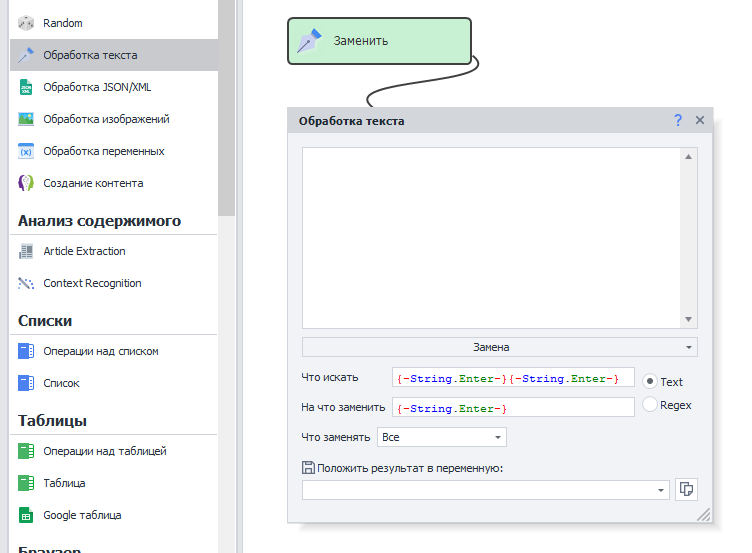The height and width of the screenshot is (553, 752).
Task: Choose Google таблица entry
Action: [114, 515]
